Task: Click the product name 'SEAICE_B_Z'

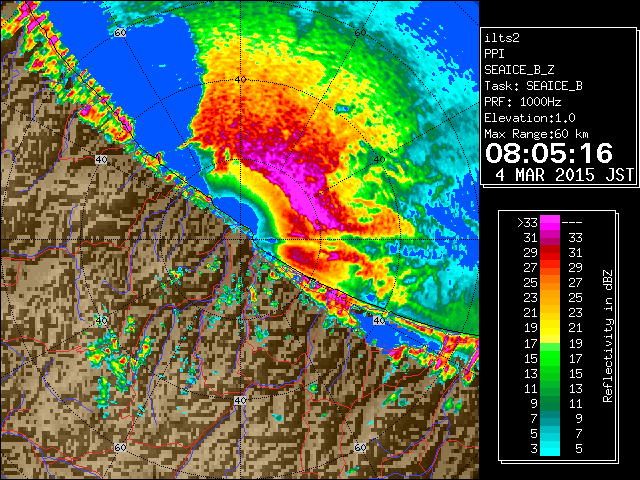Action: click(519, 70)
